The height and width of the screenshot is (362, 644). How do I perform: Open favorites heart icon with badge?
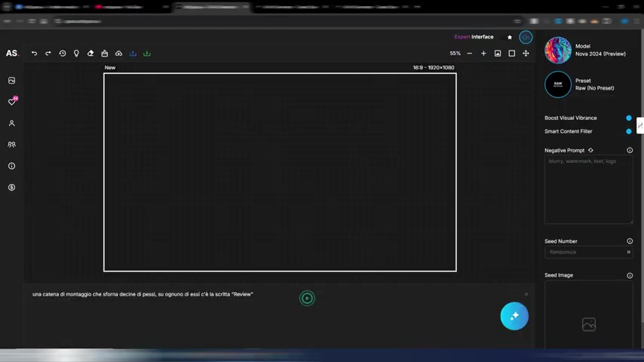(12, 102)
